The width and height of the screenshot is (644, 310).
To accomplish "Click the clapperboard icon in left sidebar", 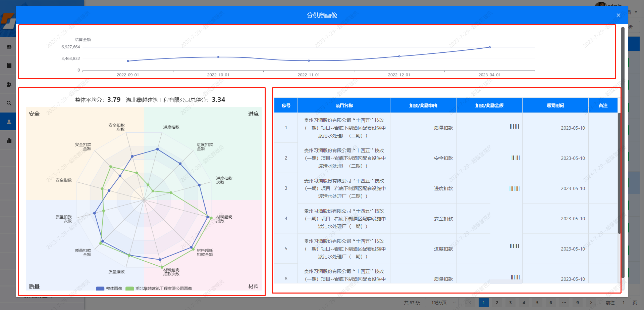I will [9, 65].
